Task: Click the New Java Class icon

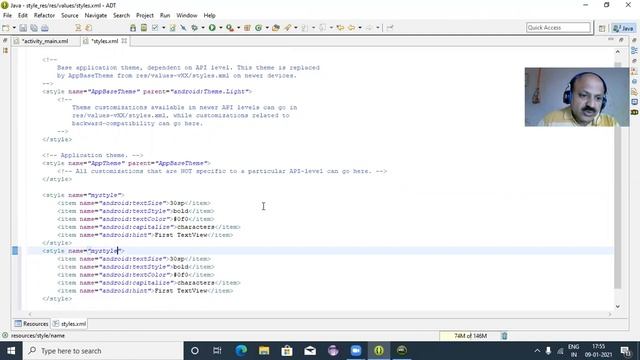Action: click(258, 28)
